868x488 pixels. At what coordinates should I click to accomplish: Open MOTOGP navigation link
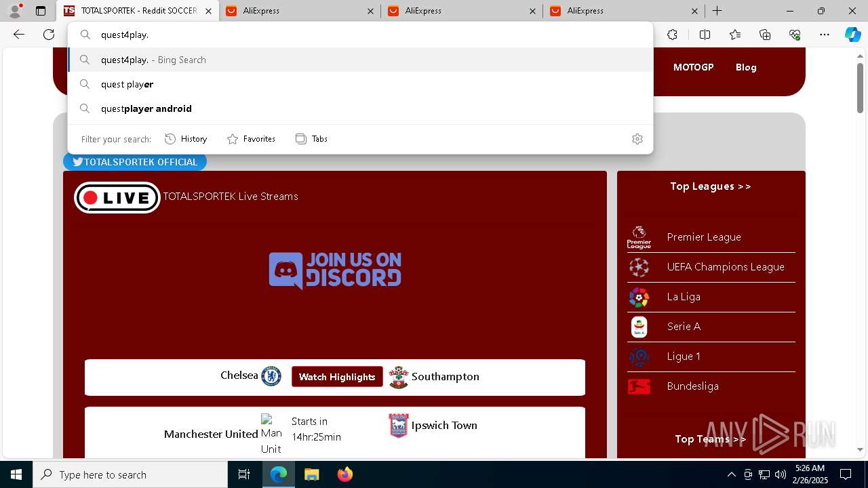[693, 67]
